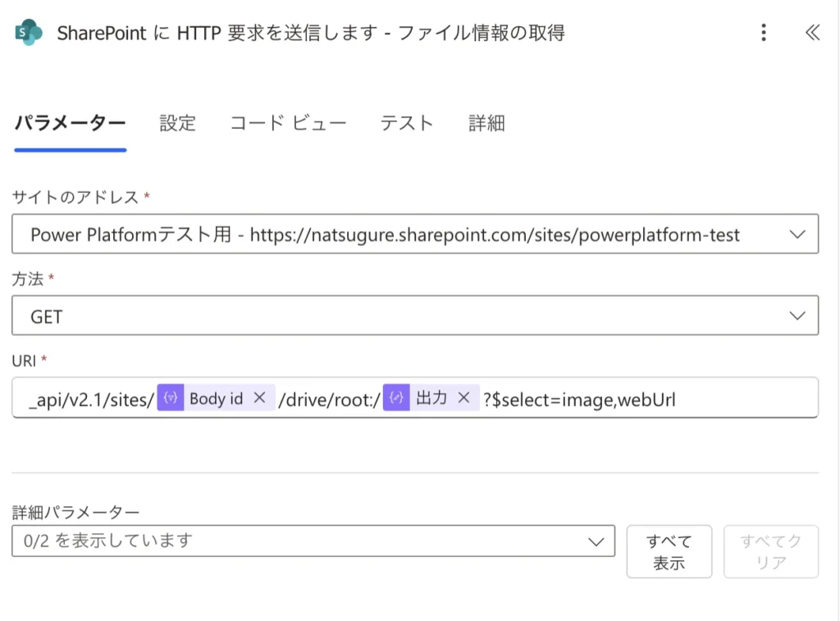This screenshot has height=621, width=840.
Task: Click the /drive/root:/ text in URI
Action: coord(330,400)
